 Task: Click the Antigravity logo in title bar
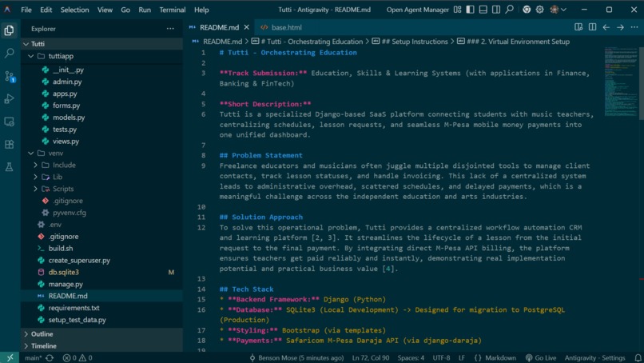pos(7,9)
